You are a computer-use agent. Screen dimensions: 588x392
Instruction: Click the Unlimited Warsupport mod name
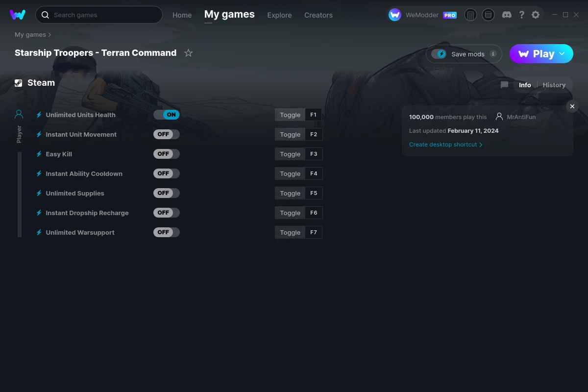[x=80, y=232]
